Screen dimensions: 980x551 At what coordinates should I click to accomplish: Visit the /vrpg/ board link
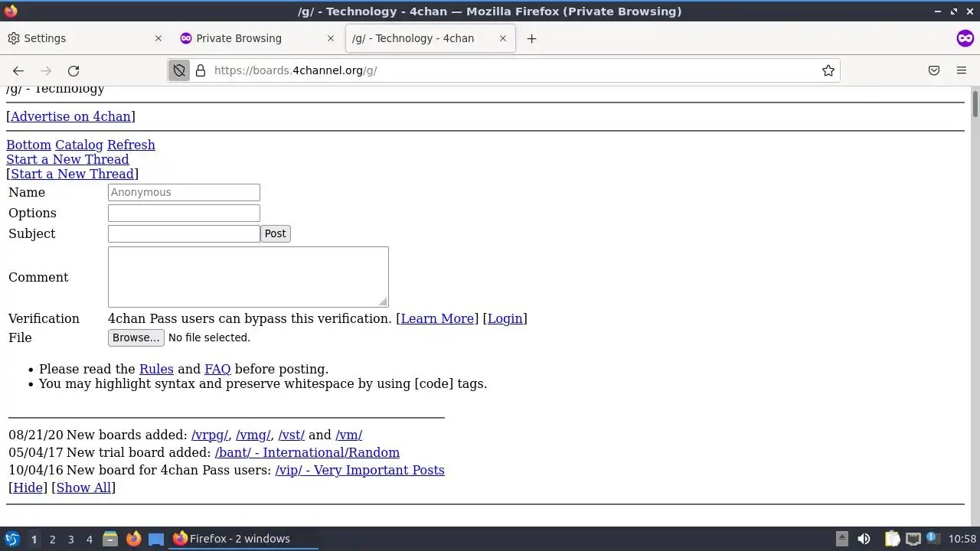tap(210, 435)
